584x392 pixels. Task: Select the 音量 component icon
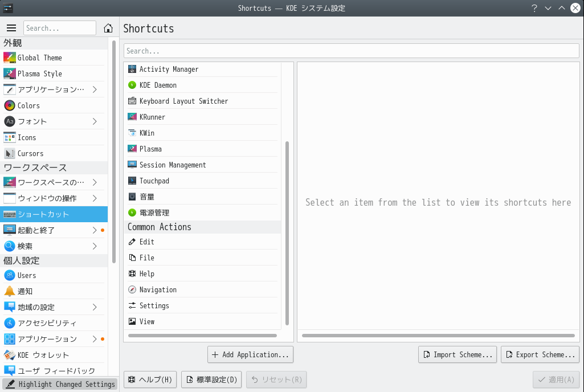click(132, 197)
